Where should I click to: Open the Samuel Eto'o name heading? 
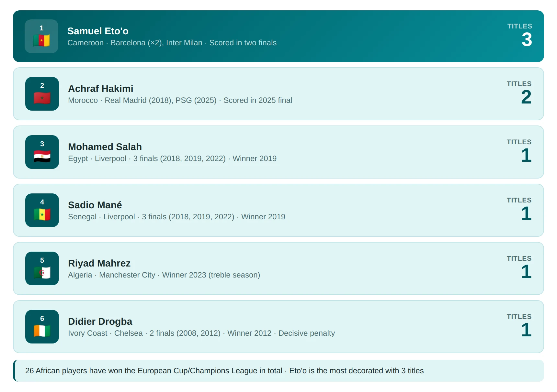click(x=98, y=31)
